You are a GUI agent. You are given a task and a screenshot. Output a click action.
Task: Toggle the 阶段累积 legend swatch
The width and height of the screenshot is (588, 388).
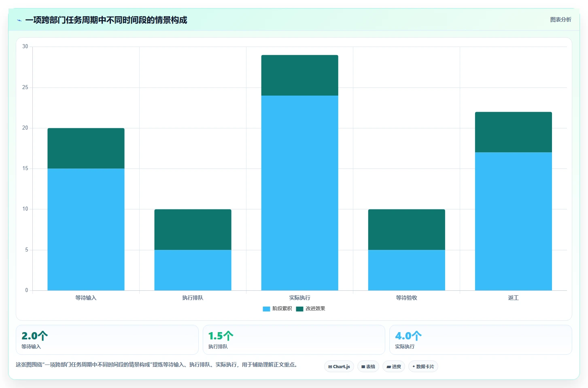[x=266, y=309]
